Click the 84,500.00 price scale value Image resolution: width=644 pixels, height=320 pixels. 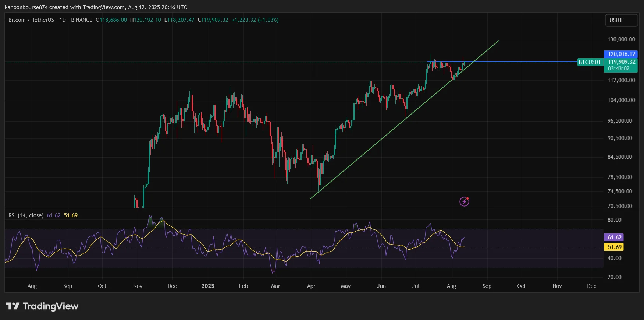coord(620,157)
